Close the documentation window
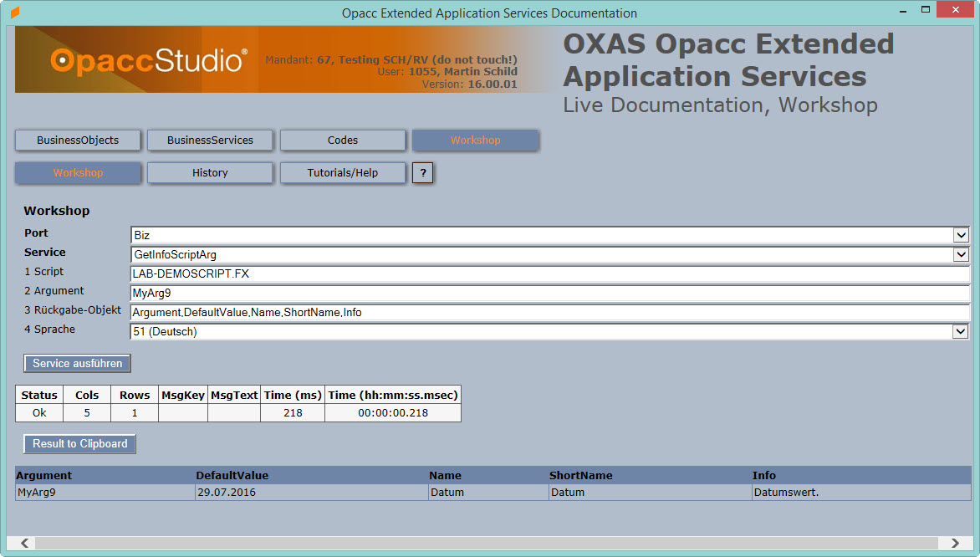Image resolution: width=980 pixels, height=557 pixels. [x=956, y=9]
